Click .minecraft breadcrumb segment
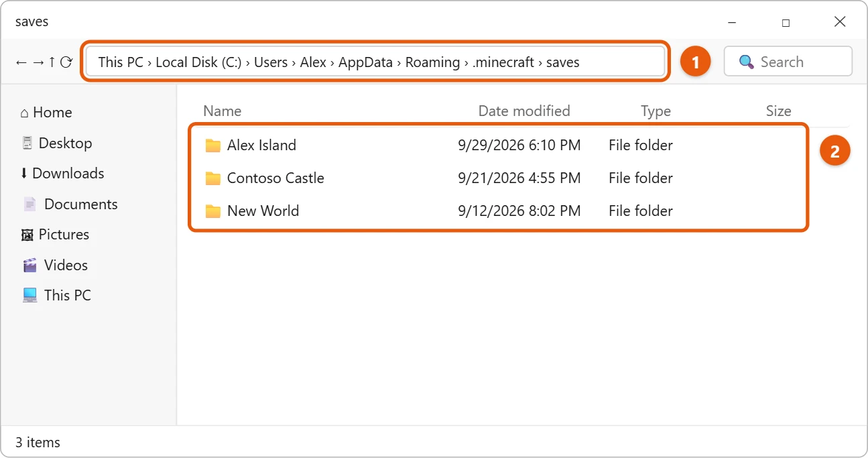 pos(503,62)
